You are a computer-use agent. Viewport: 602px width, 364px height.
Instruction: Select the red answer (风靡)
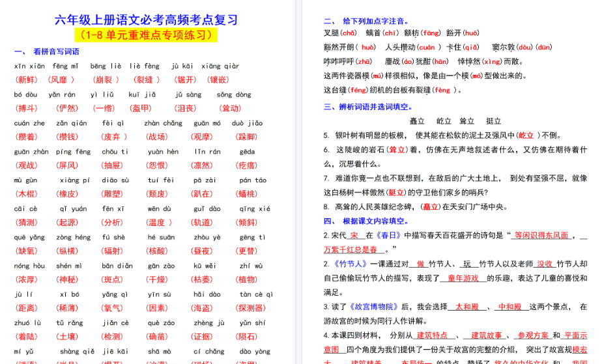61,80
